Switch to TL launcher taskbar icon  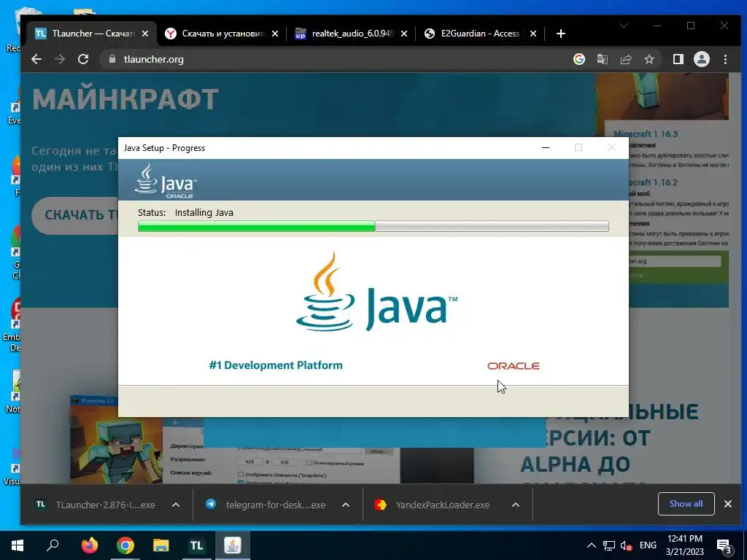(x=197, y=545)
